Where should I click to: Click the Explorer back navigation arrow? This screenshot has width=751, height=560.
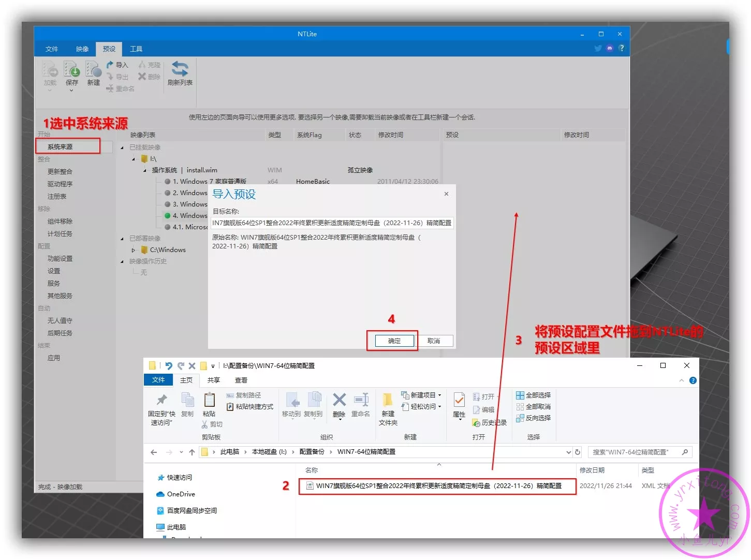pyautogui.click(x=154, y=452)
